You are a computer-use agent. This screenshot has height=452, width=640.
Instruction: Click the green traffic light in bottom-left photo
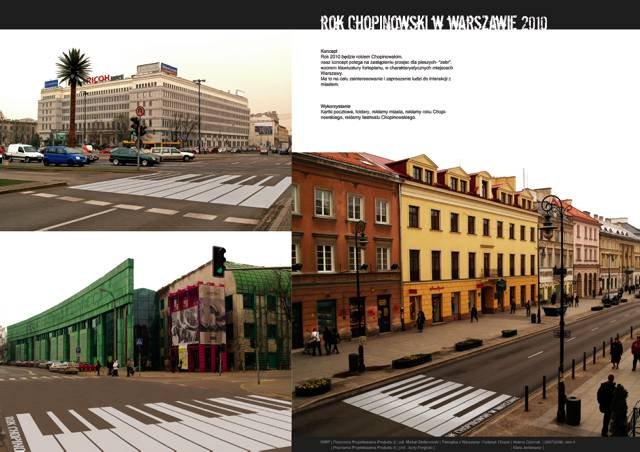(x=219, y=262)
